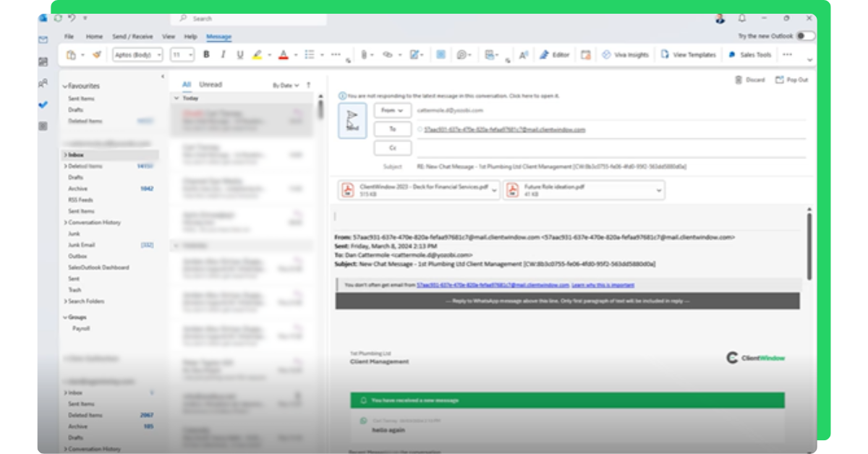The width and height of the screenshot is (868, 454).
Task: Expand the Conversation History folder
Action: coord(64,223)
